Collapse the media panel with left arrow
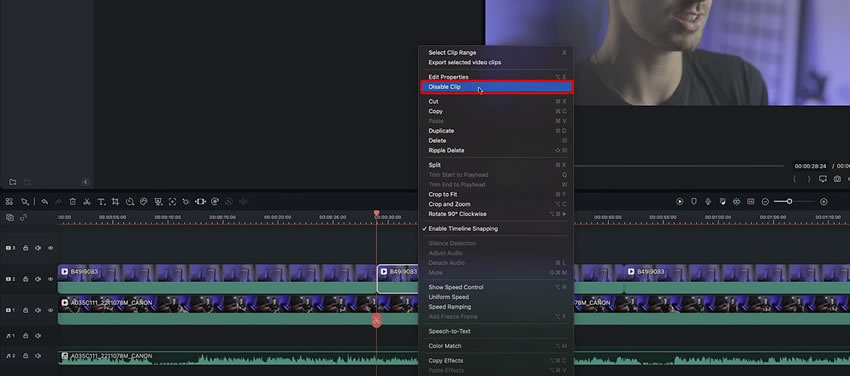Image resolution: width=850 pixels, height=376 pixels. pos(85,182)
